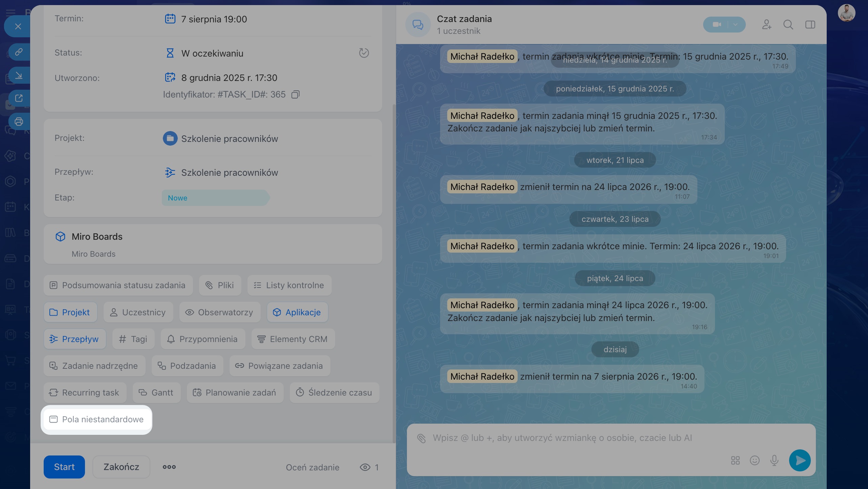
Task: Click the Miro Boards cube icon
Action: pyautogui.click(x=60, y=236)
